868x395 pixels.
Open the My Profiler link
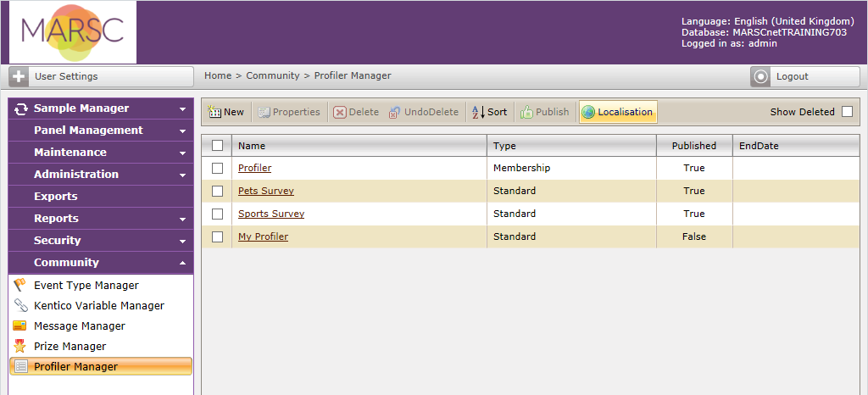pyautogui.click(x=263, y=236)
